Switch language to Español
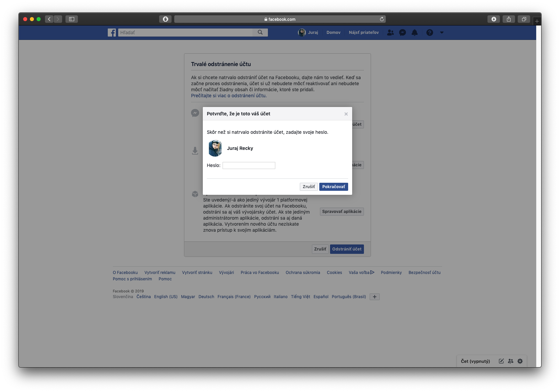Image resolution: width=560 pixels, height=392 pixels. click(321, 297)
